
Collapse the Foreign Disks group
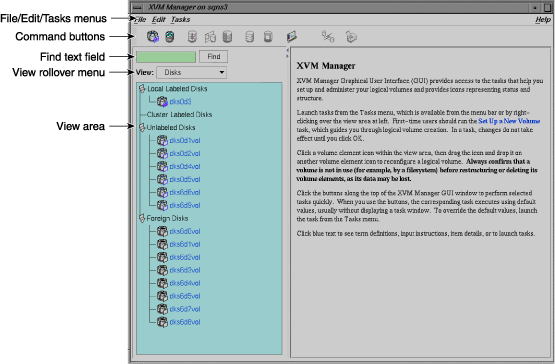click(x=142, y=218)
